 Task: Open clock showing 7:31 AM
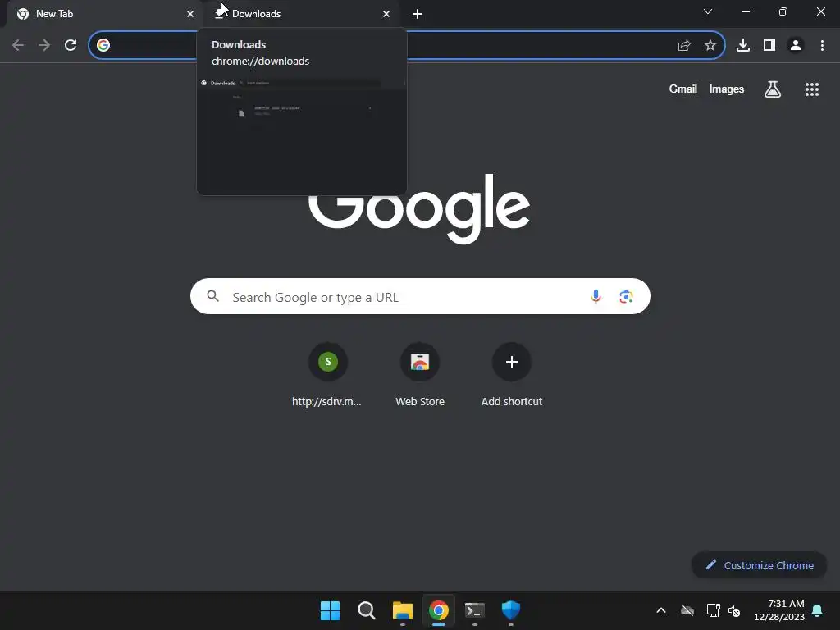(x=779, y=610)
